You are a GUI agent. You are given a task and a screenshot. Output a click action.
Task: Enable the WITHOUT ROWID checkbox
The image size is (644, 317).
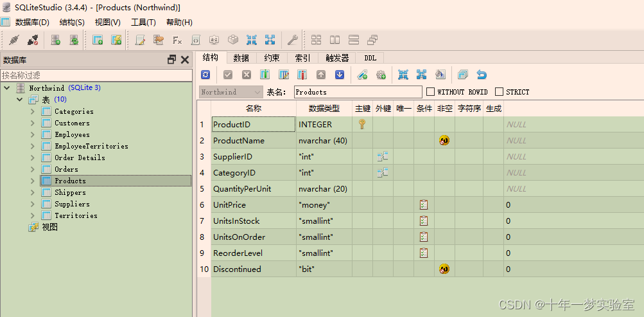pyautogui.click(x=430, y=92)
